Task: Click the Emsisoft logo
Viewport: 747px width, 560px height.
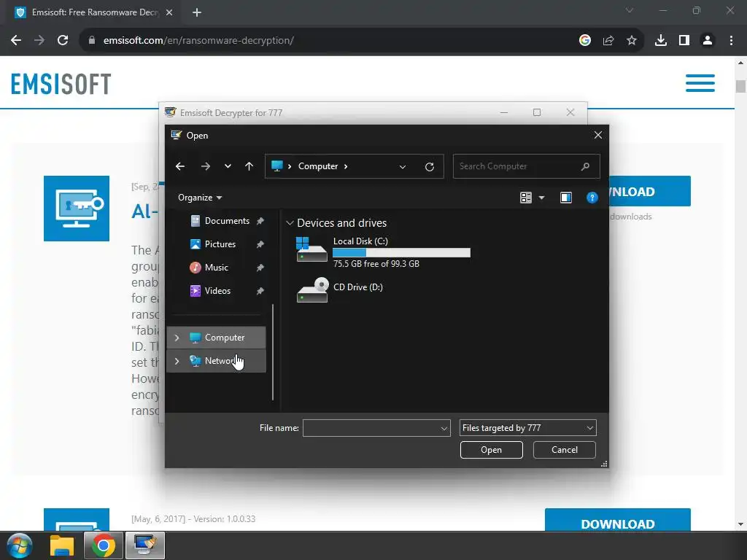Action: 61,84
